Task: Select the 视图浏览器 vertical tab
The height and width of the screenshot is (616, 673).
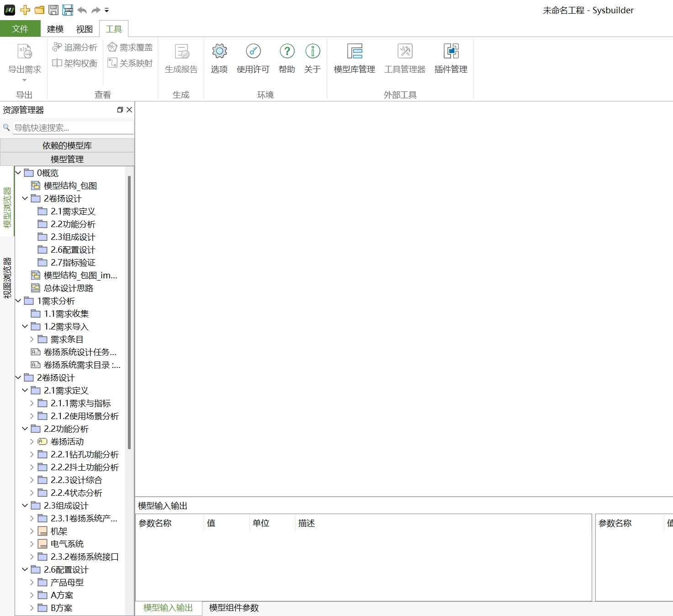Action: click(7, 278)
